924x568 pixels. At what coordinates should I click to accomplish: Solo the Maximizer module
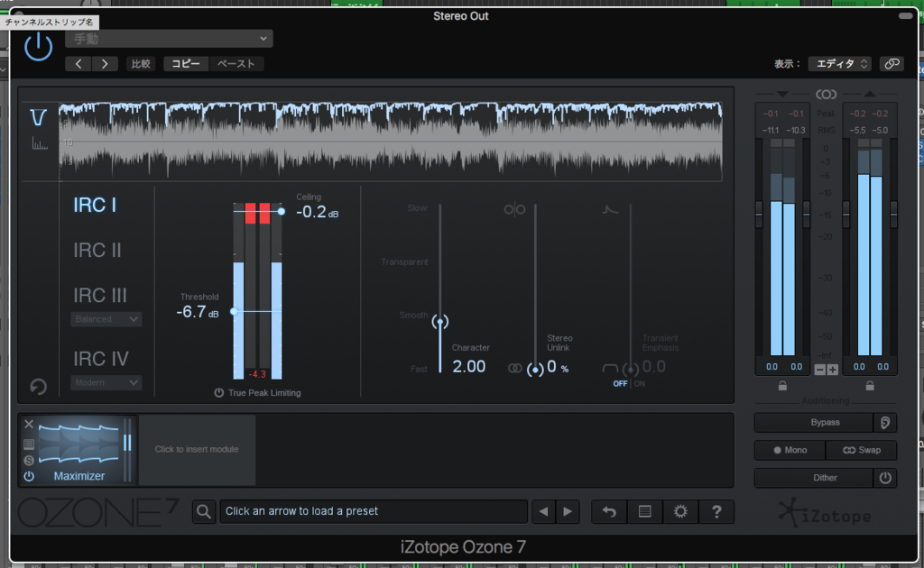click(28, 461)
